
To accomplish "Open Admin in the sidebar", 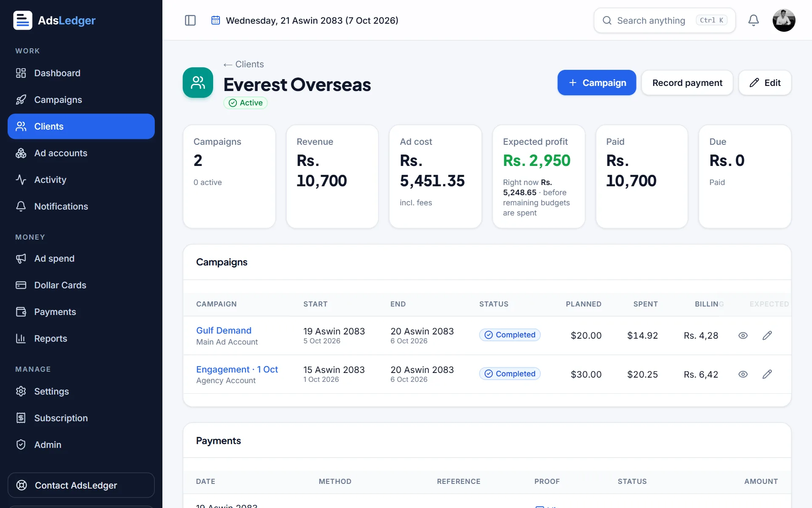I will coord(81,445).
